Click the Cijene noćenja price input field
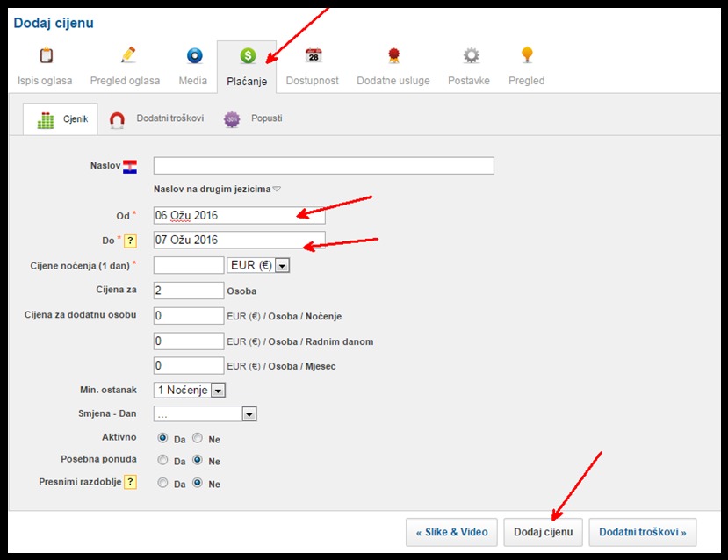728x560 pixels. pyautogui.click(x=189, y=265)
